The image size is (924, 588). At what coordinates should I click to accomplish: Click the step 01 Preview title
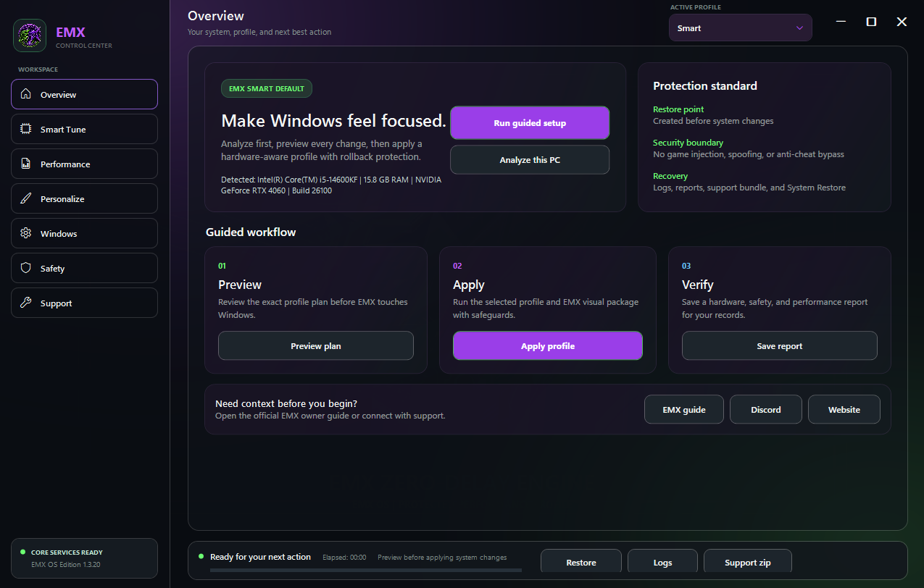(240, 285)
